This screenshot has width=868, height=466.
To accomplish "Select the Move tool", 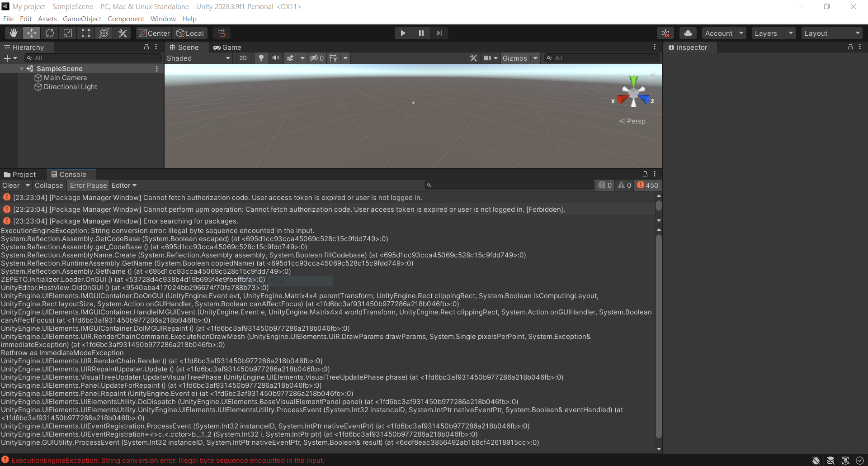I will 32,33.
